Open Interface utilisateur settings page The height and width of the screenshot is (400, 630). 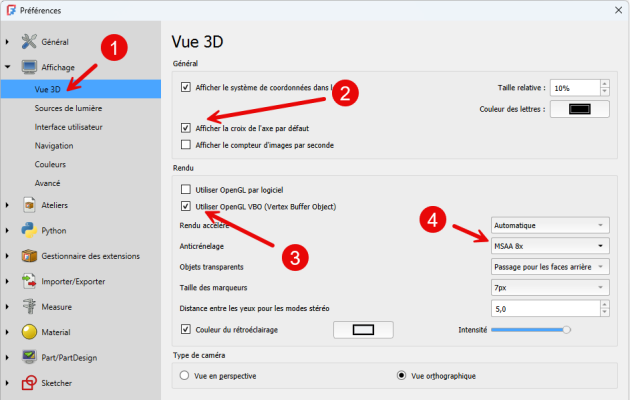pyautogui.click(x=69, y=127)
